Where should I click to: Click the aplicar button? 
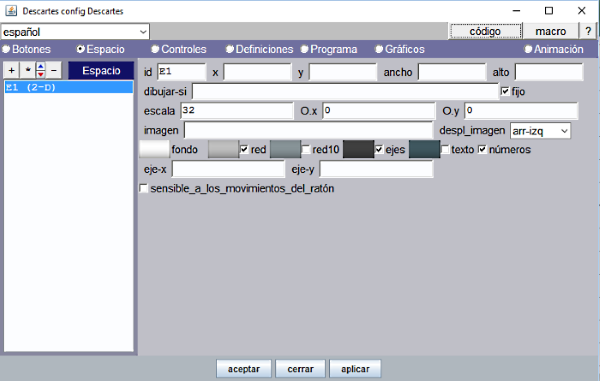pos(355,369)
